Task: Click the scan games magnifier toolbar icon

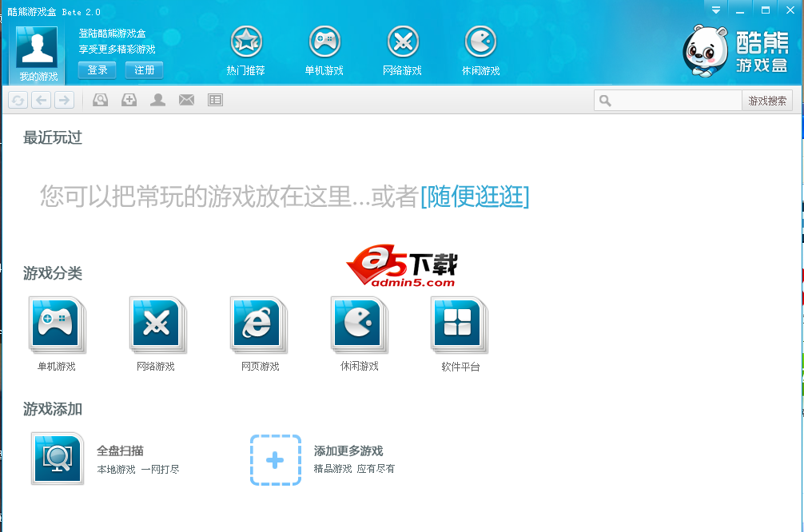Action: (100, 100)
